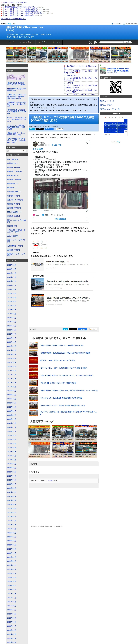Open 2025年03月 monthly archive

pyautogui.click(x=11, y=265)
